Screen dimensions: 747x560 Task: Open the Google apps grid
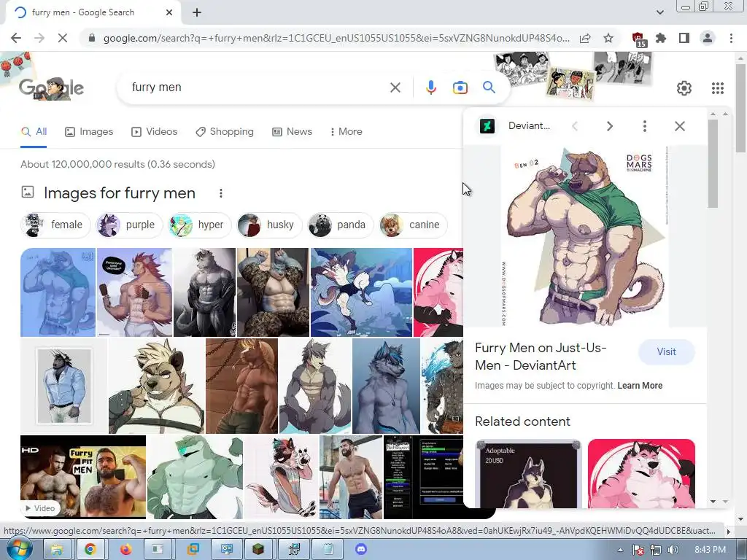pos(718,88)
